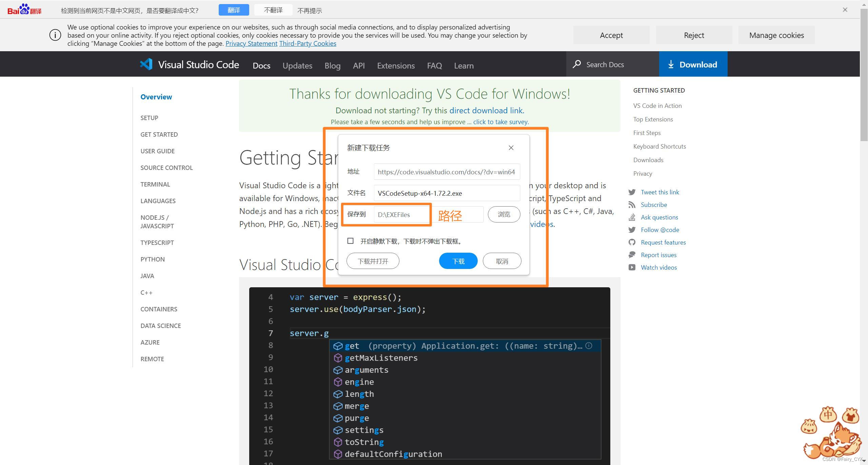This screenshot has width=868, height=465.
Task: Expand the SETUP section in sidebar
Action: pos(149,118)
